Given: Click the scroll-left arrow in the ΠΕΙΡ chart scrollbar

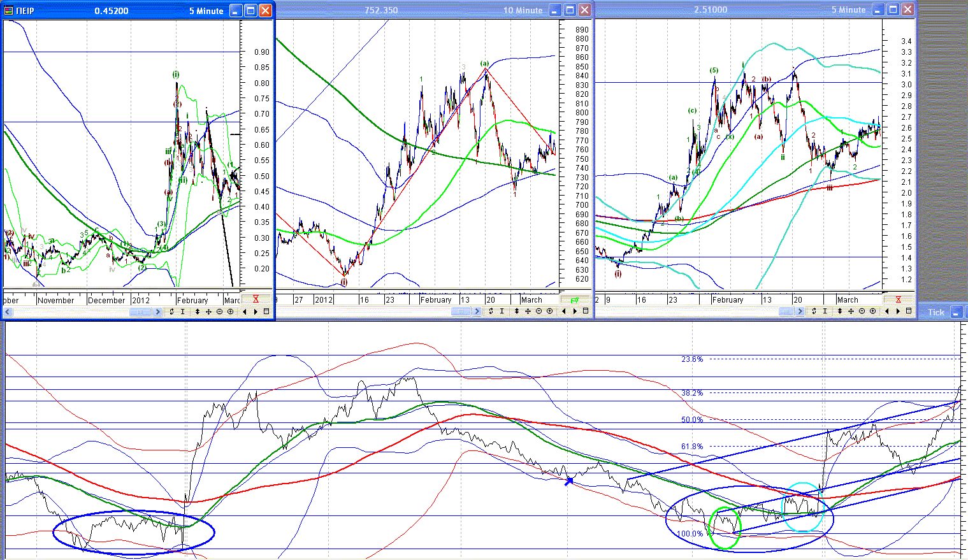Looking at the screenshot, I should click(8, 312).
